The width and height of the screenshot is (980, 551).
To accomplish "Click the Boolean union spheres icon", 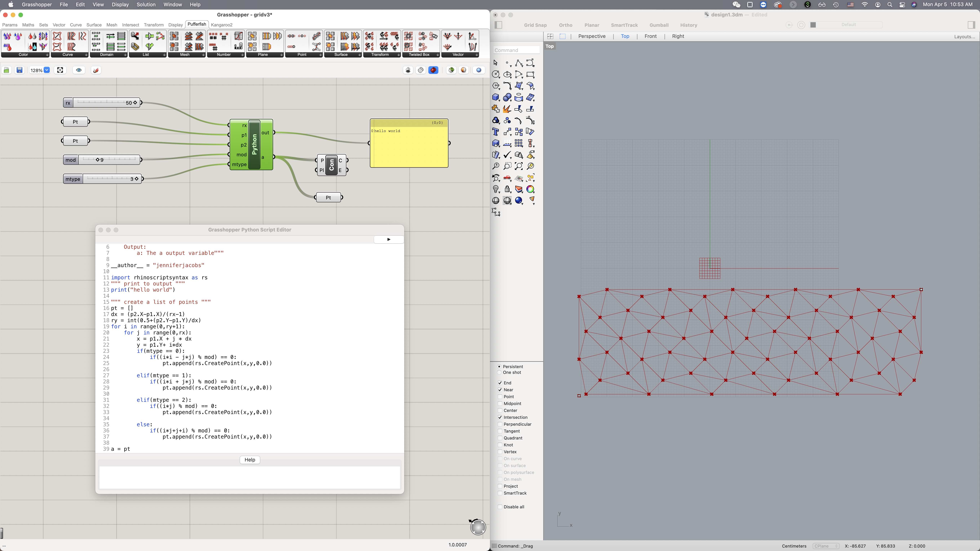I will pyautogui.click(x=507, y=98).
